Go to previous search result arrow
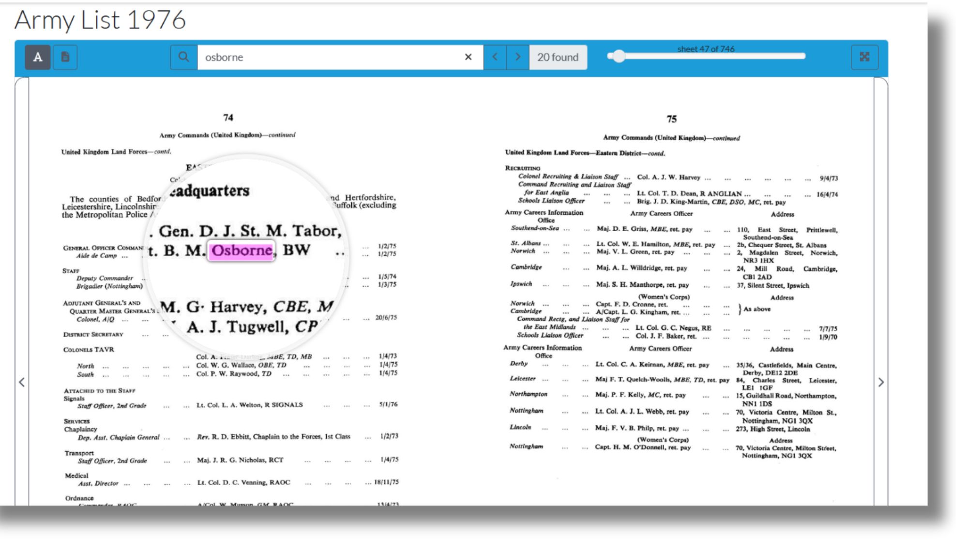 pyautogui.click(x=495, y=57)
